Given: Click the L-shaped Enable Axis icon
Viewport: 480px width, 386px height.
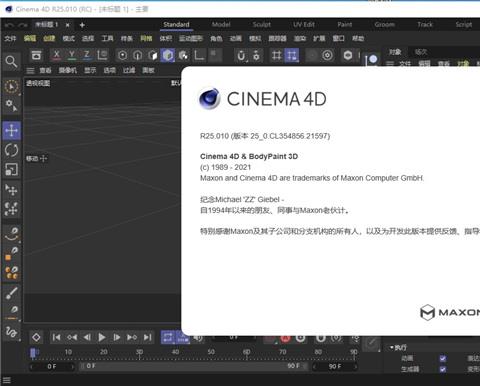Looking at the screenshot, I should pyautogui.click(x=199, y=55).
